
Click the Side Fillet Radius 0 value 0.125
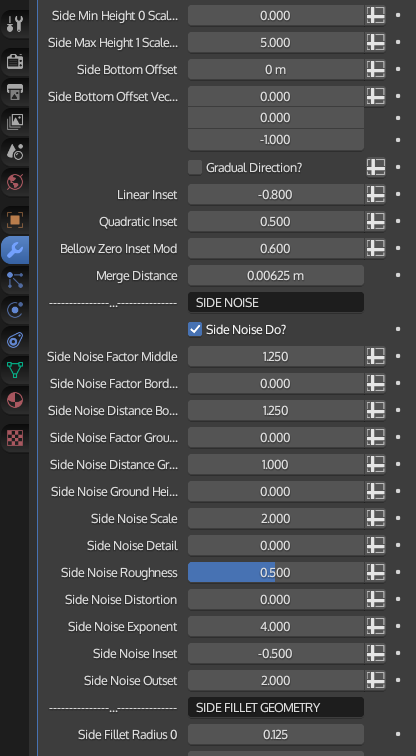pos(276,735)
